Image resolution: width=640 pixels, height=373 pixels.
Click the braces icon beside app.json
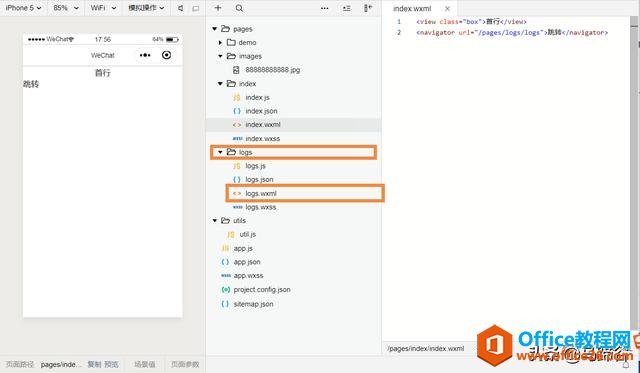click(x=225, y=262)
